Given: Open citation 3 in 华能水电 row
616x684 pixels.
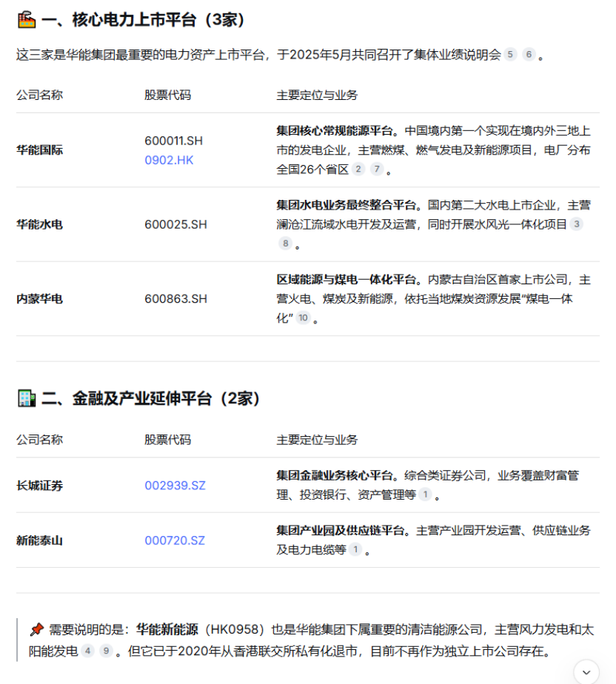Looking at the screenshot, I should 576,224.
